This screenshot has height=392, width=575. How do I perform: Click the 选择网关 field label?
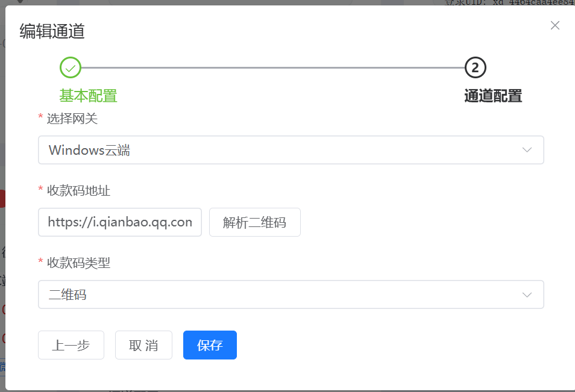(72, 119)
